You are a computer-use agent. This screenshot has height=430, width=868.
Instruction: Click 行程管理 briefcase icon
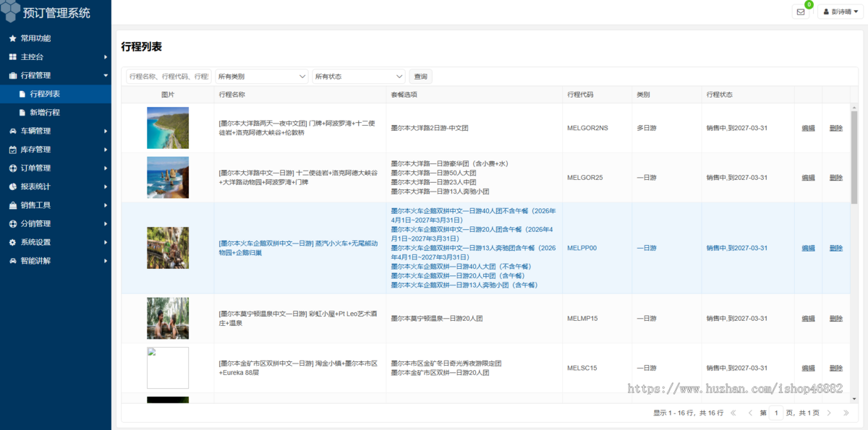point(12,75)
